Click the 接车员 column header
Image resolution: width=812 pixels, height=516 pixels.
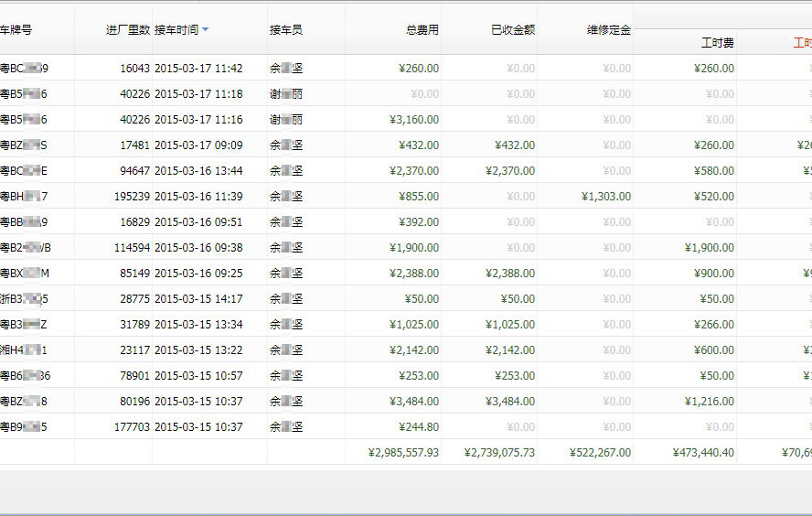pos(285,30)
